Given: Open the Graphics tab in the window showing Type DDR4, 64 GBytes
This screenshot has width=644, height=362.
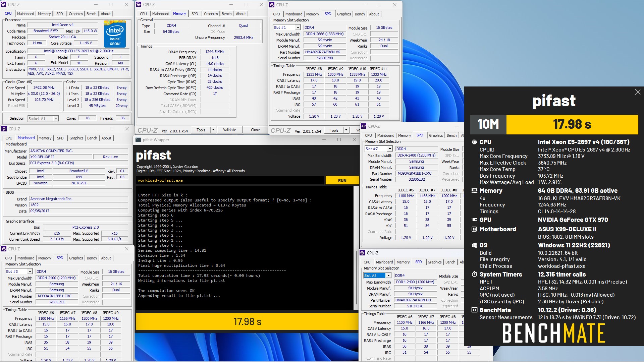Looking at the screenshot, I should 211,14.
